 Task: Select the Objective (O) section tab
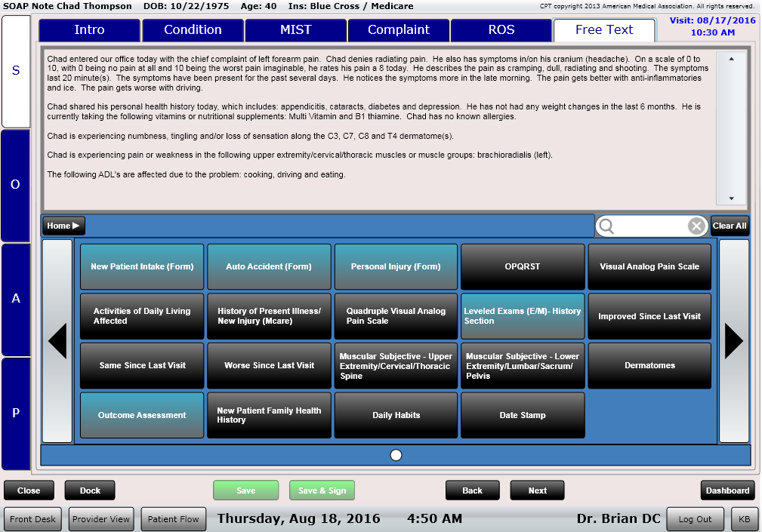pyautogui.click(x=16, y=185)
